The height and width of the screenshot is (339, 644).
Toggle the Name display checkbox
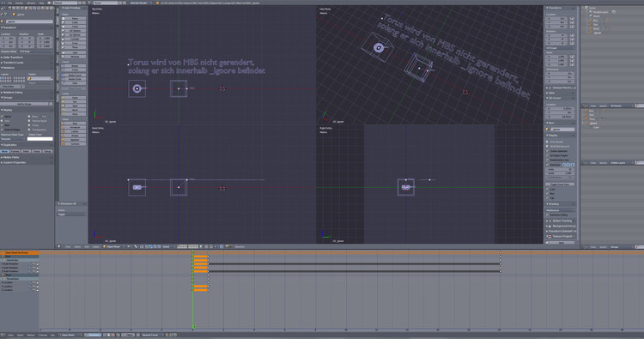[x=2, y=116]
